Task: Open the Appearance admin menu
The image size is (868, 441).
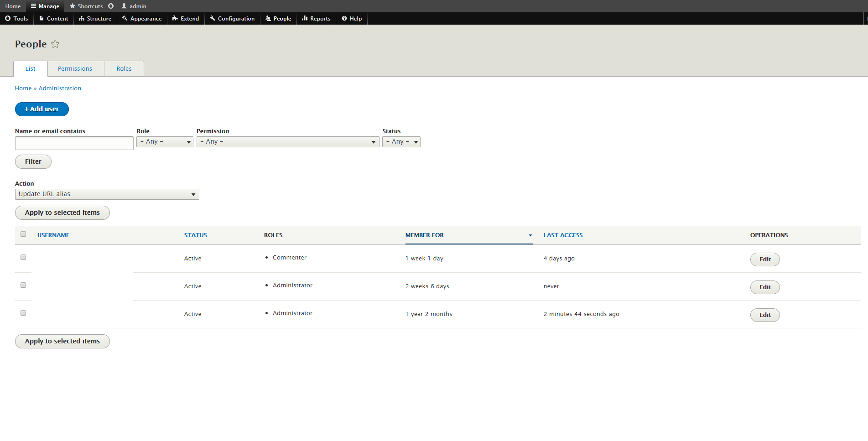Action: 142,19
